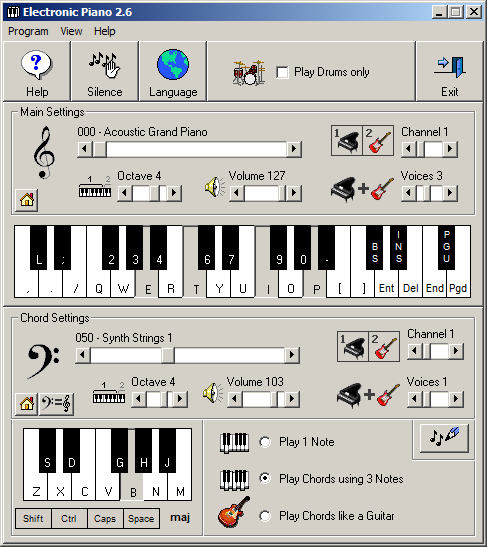The width and height of the screenshot is (487, 547).
Task: Select Play Chords using 3 Notes option
Action: click(265, 478)
